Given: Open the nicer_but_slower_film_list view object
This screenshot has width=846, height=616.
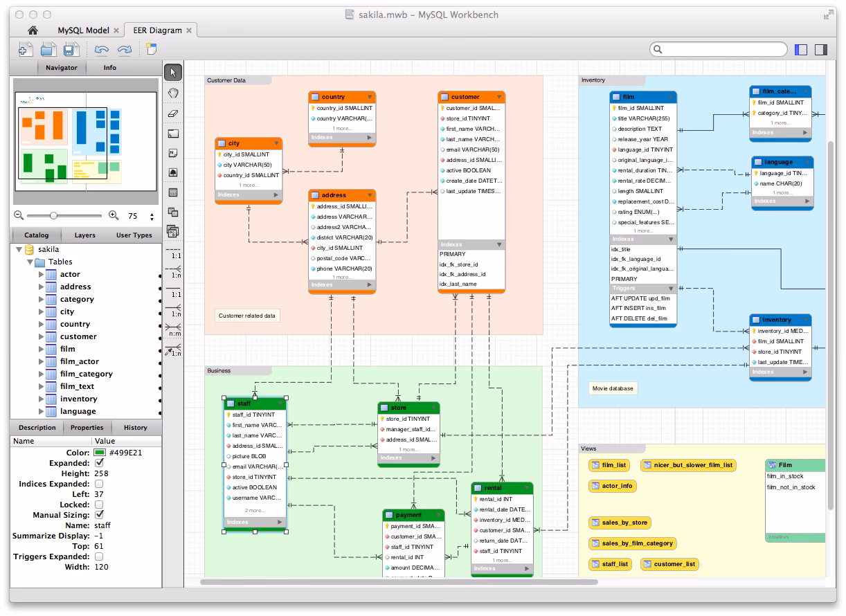Looking at the screenshot, I should [687, 465].
